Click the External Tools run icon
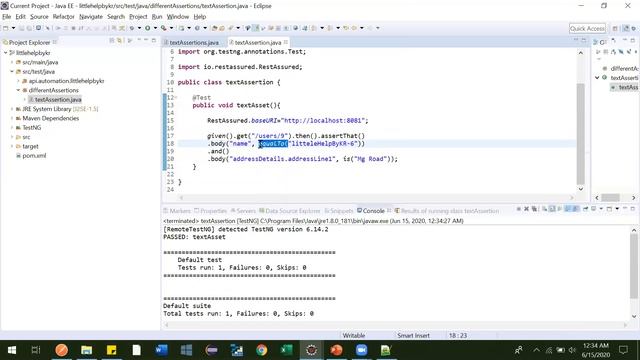This screenshot has height=360, width=640. pyautogui.click(x=163, y=28)
